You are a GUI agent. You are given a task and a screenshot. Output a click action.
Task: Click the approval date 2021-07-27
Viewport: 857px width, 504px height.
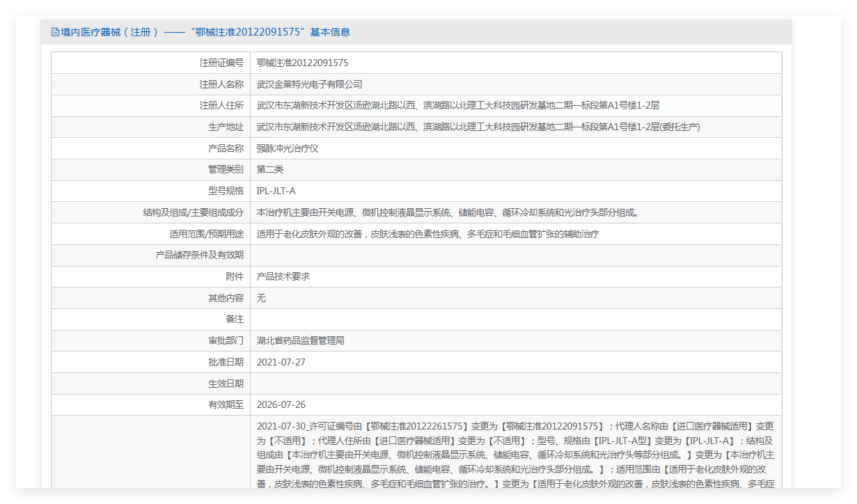[x=281, y=362]
